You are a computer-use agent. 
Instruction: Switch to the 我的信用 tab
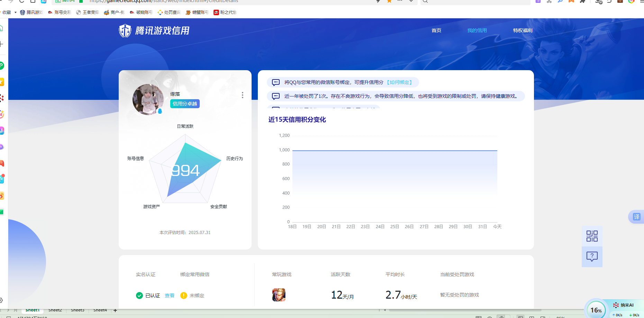(x=477, y=30)
